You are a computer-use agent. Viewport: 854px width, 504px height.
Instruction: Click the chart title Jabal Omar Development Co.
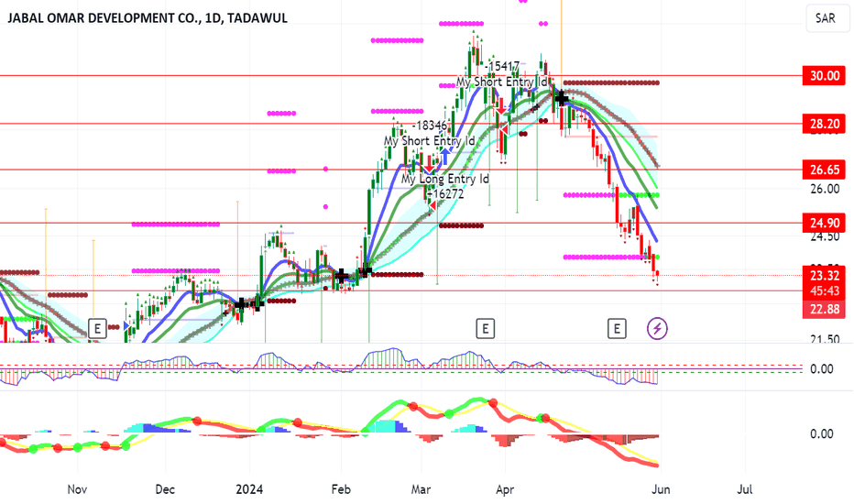pos(148,18)
